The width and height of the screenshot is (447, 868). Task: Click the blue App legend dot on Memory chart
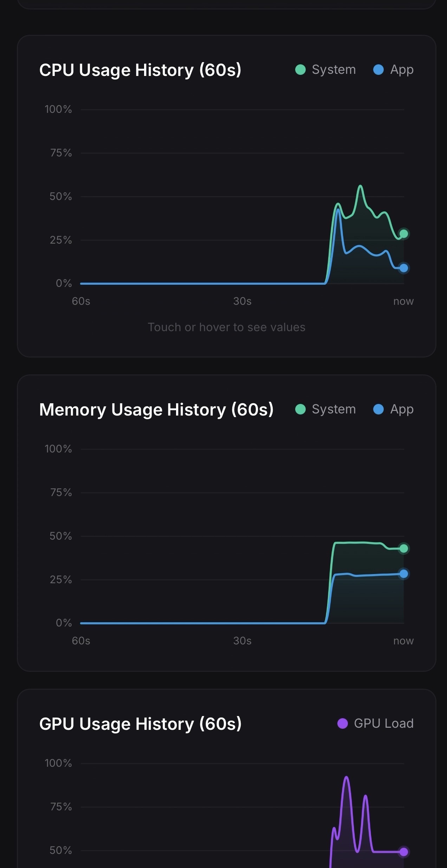[x=379, y=409]
